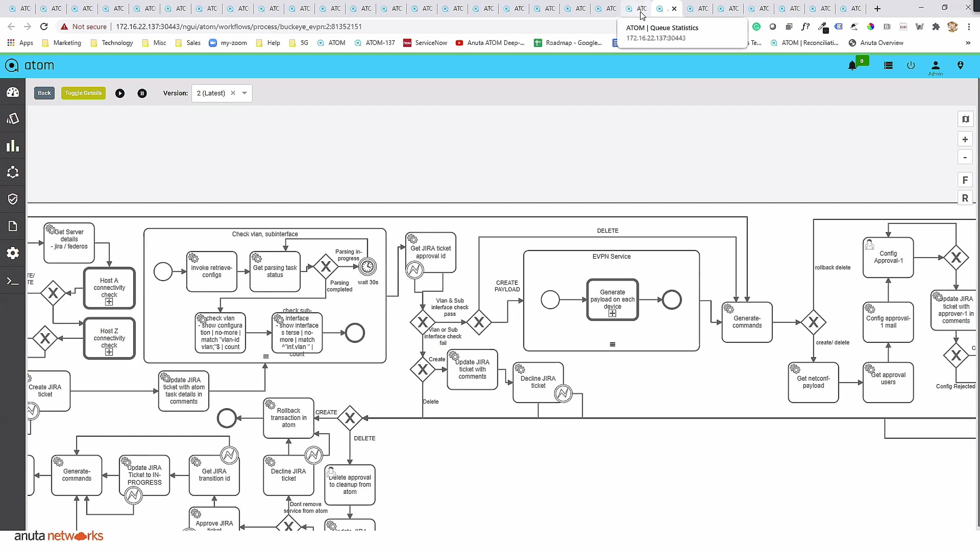Image resolution: width=980 pixels, height=551 pixels.
Task: Expand Generate payload on each device subprocess
Action: [612, 313]
